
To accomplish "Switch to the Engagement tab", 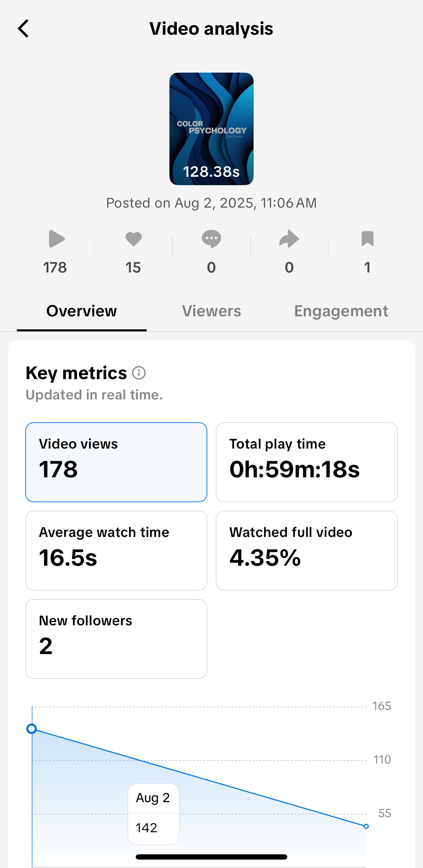I will [x=341, y=311].
